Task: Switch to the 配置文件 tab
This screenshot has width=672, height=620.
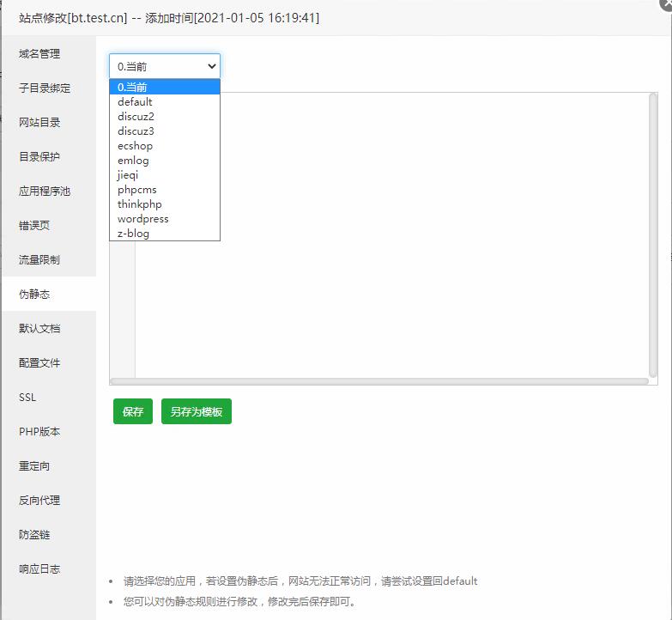Action: (49, 362)
